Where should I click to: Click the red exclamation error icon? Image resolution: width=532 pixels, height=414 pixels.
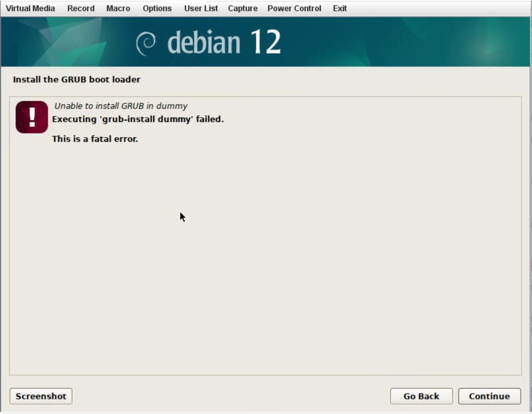tap(32, 117)
